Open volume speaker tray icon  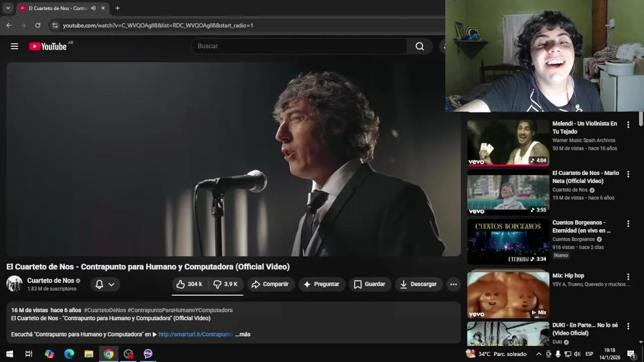[x=577, y=354]
